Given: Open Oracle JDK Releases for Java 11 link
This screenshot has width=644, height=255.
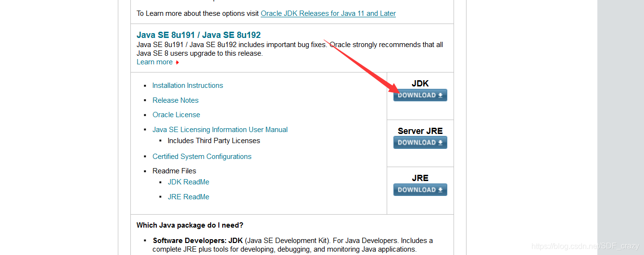Looking at the screenshot, I should pos(328,13).
